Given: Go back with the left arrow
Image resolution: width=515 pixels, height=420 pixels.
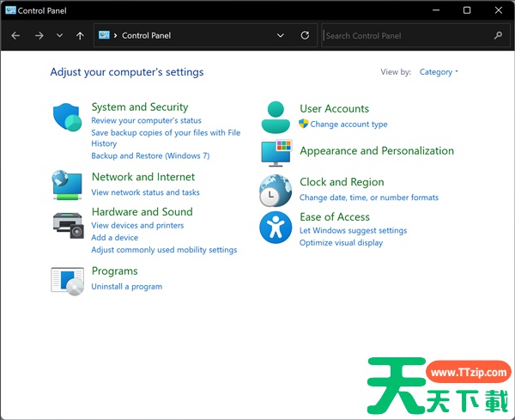Looking at the screenshot, I should (15, 35).
